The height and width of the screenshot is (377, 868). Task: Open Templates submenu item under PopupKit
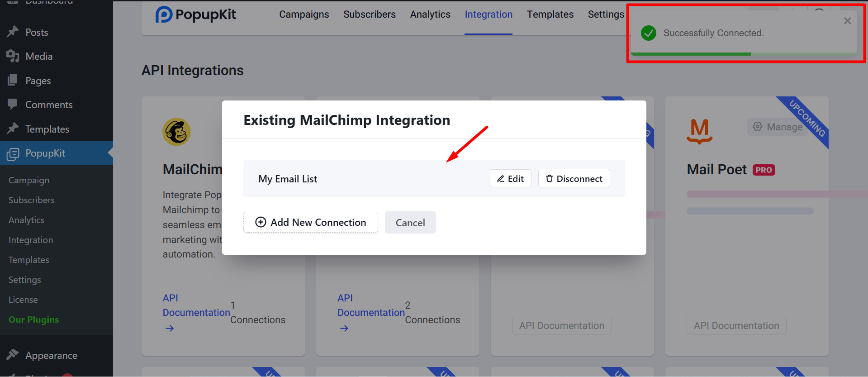(28, 260)
